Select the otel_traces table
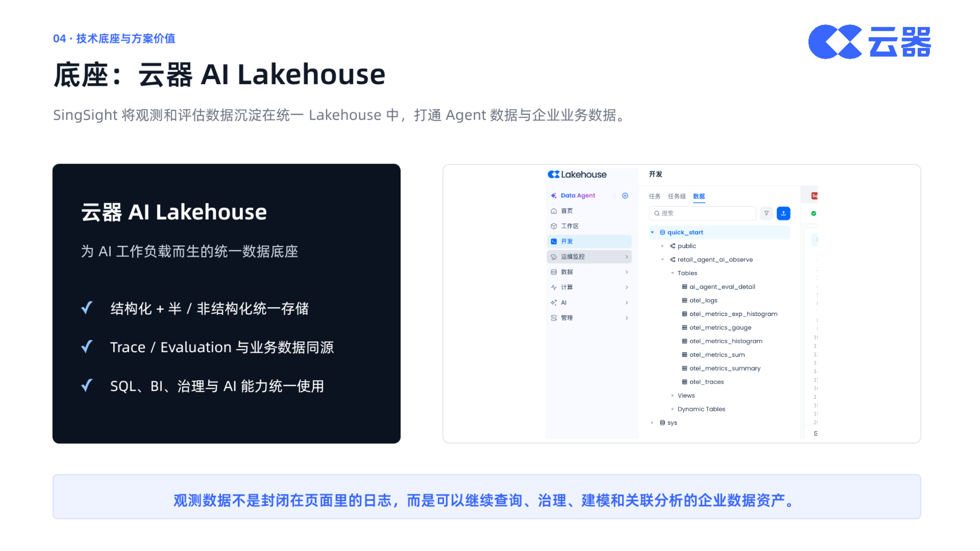Image resolution: width=980 pixels, height=551 pixels. click(703, 382)
